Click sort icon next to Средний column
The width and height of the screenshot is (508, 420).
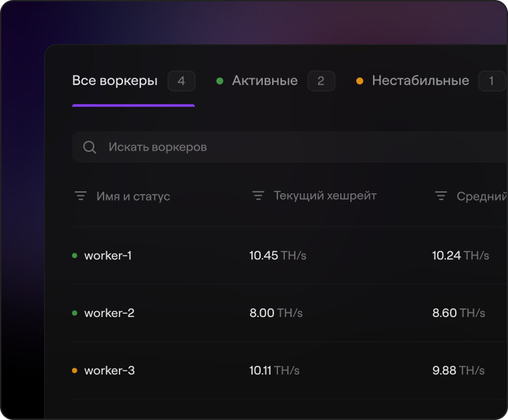coord(441,196)
